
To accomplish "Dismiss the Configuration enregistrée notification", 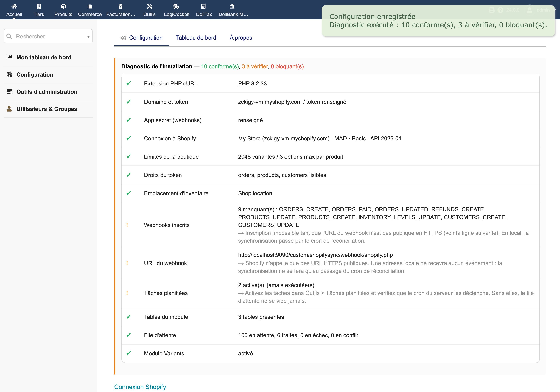I will tap(438, 21).
